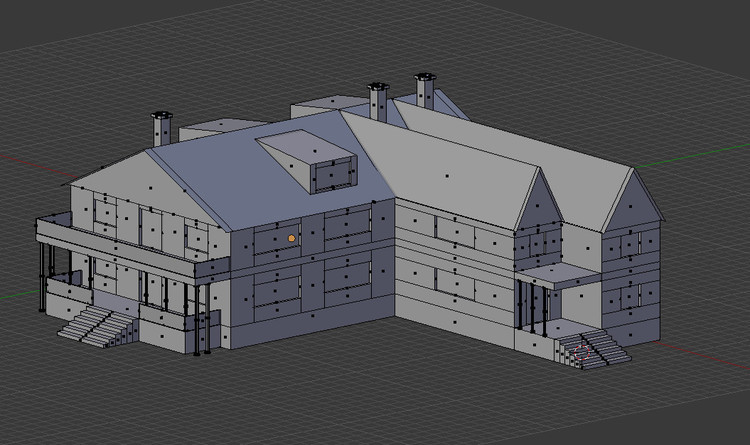The image size is (750, 445).
Task: Select the leftmost chimney on the house
Action: (x=162, y=129)
